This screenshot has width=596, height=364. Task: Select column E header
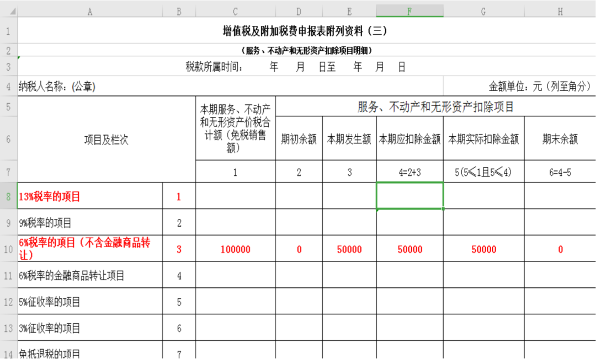pyautogui.click(x=349, y=12)
